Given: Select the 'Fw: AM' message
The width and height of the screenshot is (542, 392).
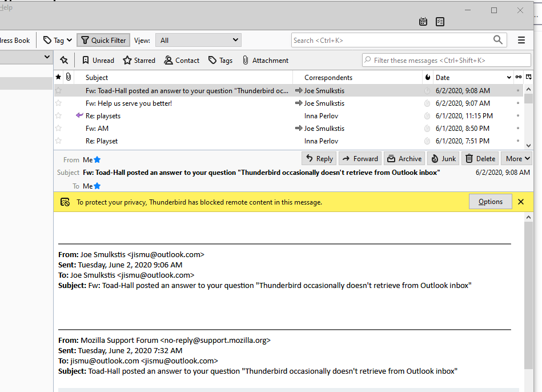Looking at the screenshot, I should pyautogui.click(x=288, y=129).
